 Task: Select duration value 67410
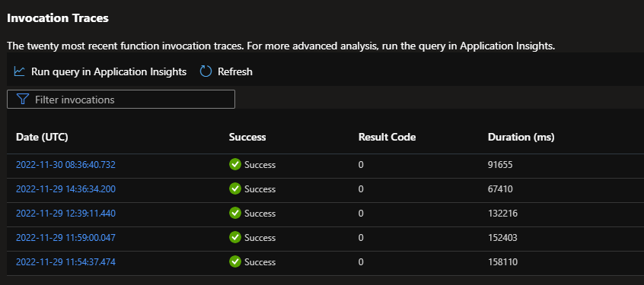500,189
